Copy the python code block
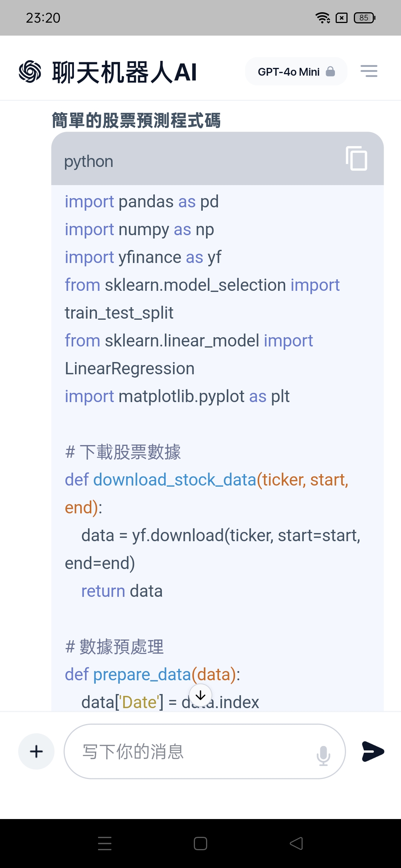The width and height of the screenshot is (401, 868). tap(356, 158)
